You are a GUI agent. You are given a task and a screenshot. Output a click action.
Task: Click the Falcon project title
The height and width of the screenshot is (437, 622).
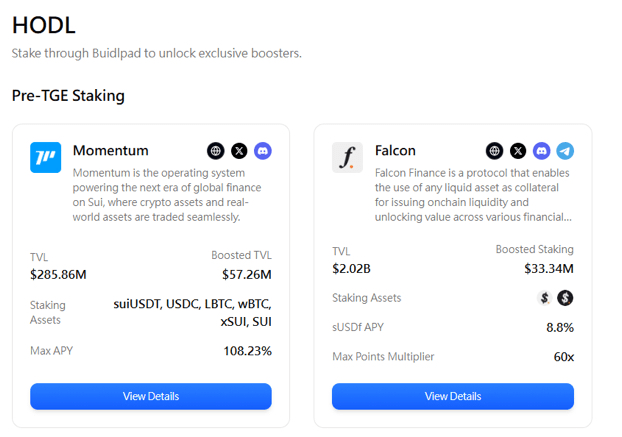(395, 151)
